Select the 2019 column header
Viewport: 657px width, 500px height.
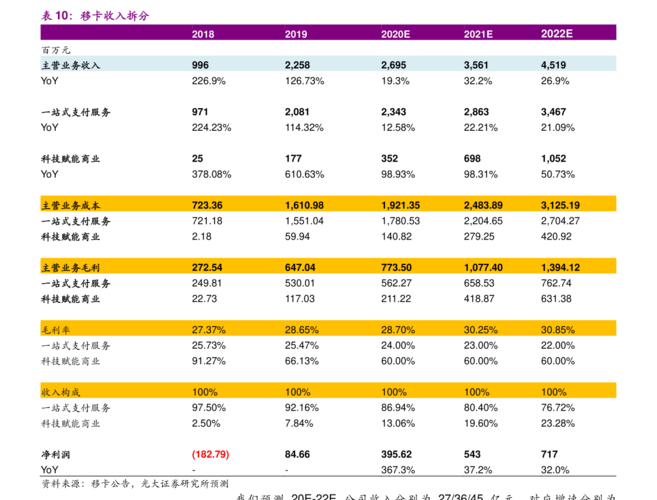point(295,34)
